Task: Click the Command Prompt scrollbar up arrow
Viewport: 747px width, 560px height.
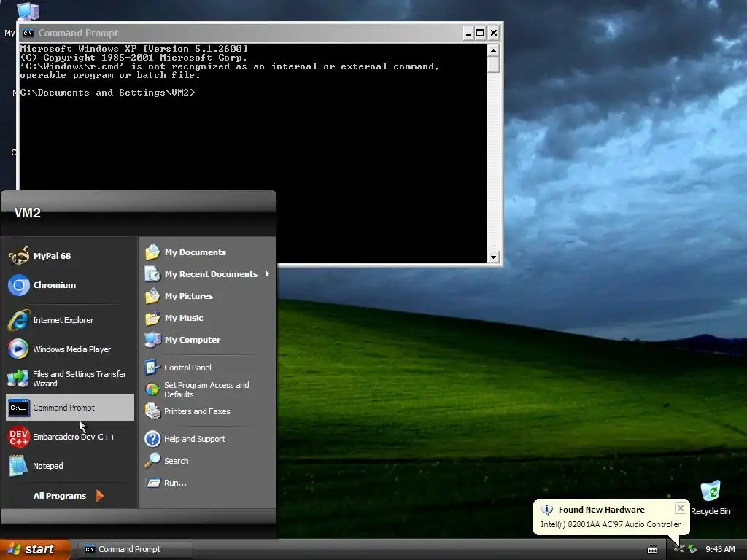Action: pyautogui.click(x=493, y=50)
